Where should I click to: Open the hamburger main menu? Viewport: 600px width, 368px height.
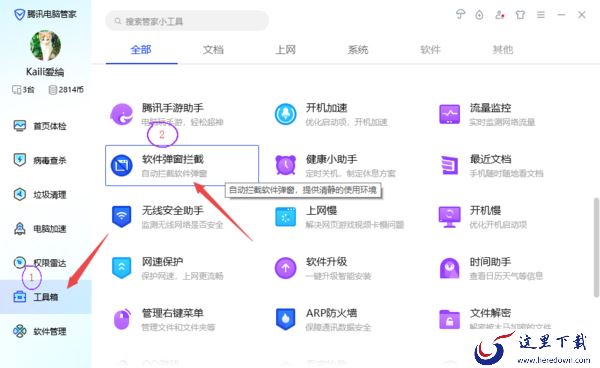(541, 15)
